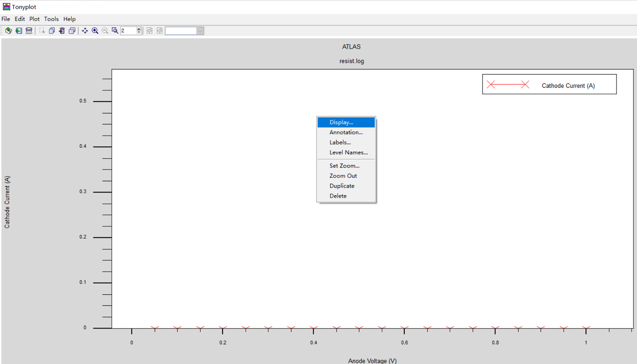
Task: Click the previous plot navigation icon
Action: (149, 30)
